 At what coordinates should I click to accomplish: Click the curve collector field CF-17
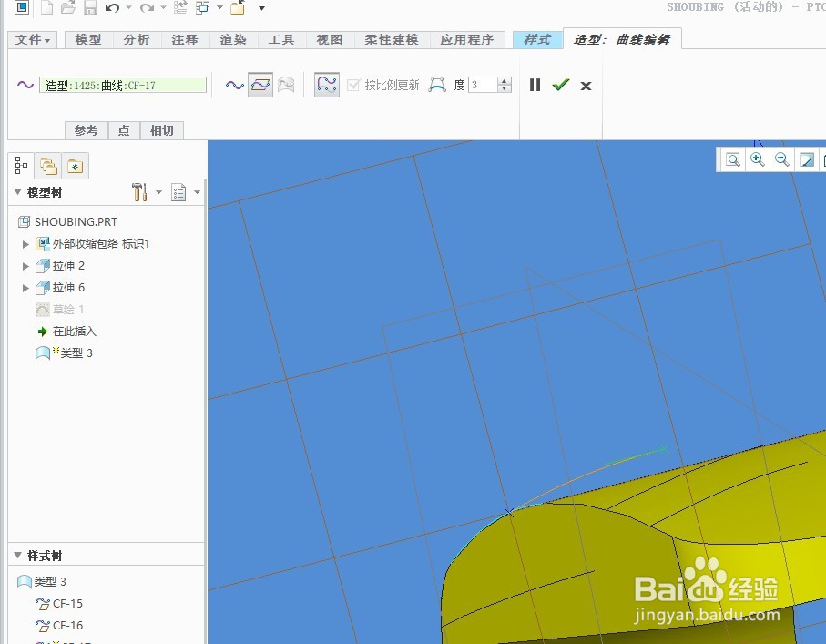point(123,85)
